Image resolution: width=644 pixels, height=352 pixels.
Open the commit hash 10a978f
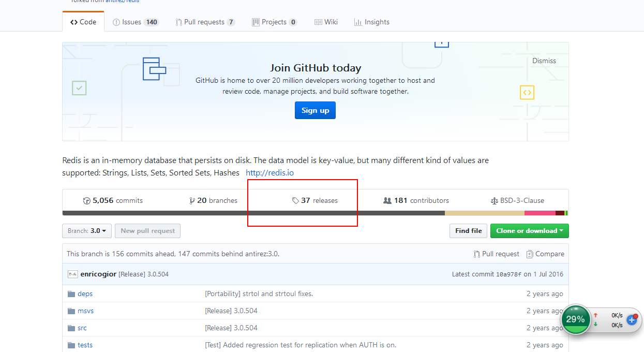(508, 274)
